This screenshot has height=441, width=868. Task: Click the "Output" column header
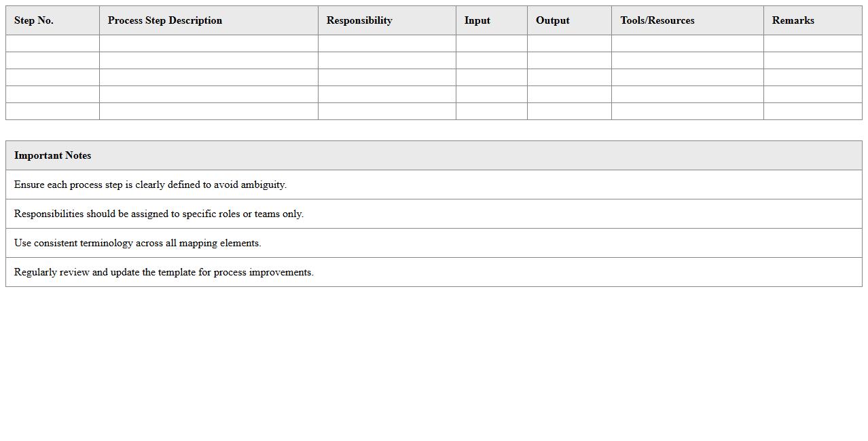(x=553, y=20)
